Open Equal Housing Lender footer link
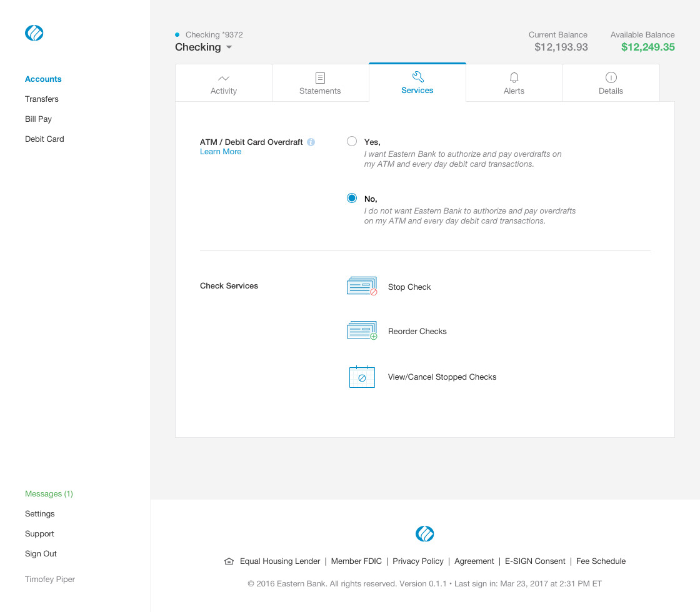Image resolution: width=700 pixels, height=612 pixels. tap(280, 561)
